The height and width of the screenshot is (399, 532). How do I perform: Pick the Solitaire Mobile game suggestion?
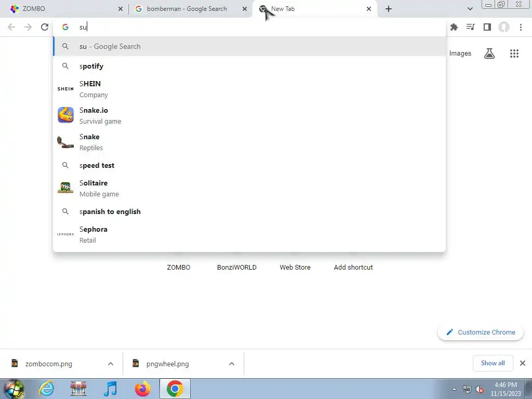[x=249, y=188]
